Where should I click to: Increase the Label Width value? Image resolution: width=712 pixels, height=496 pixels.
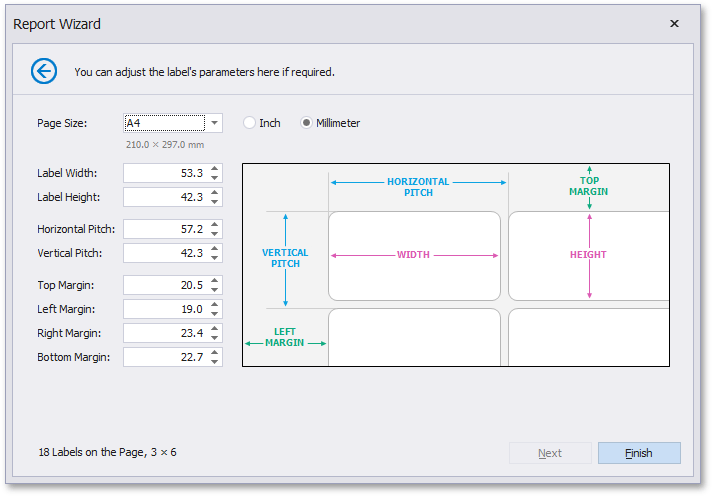(x=214, y=169)
